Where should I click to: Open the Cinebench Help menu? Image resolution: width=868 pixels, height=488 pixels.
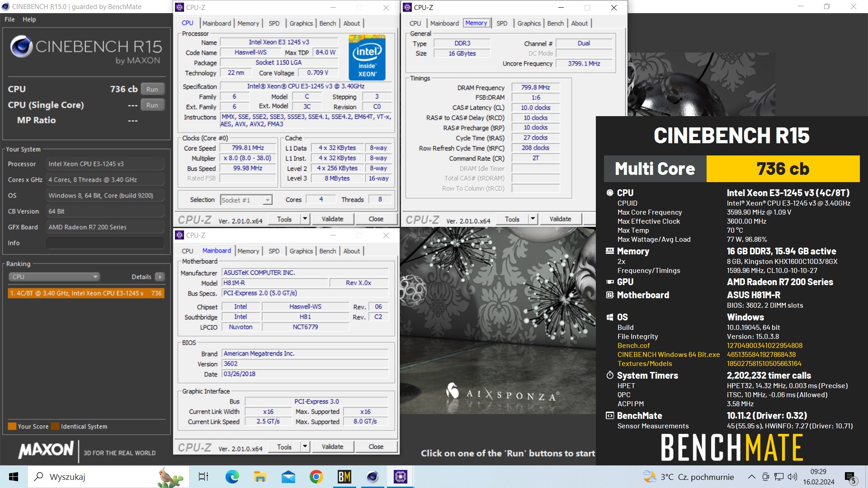(x=29, y=19)
